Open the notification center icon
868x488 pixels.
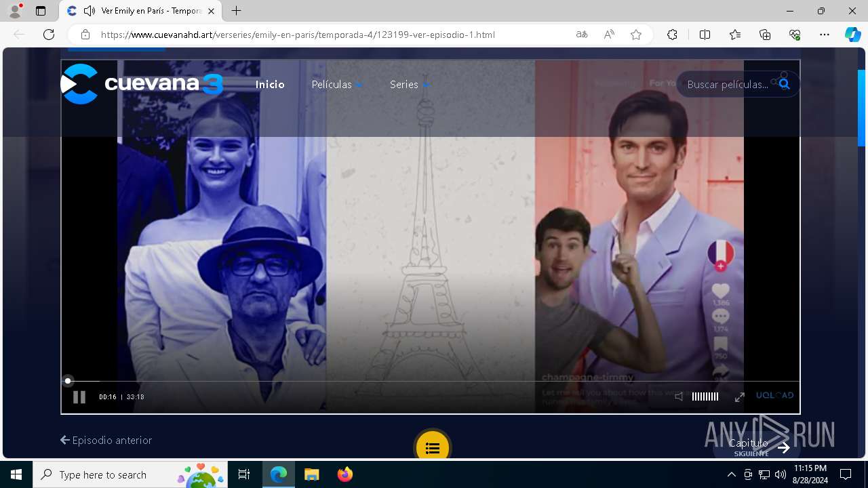846,474
